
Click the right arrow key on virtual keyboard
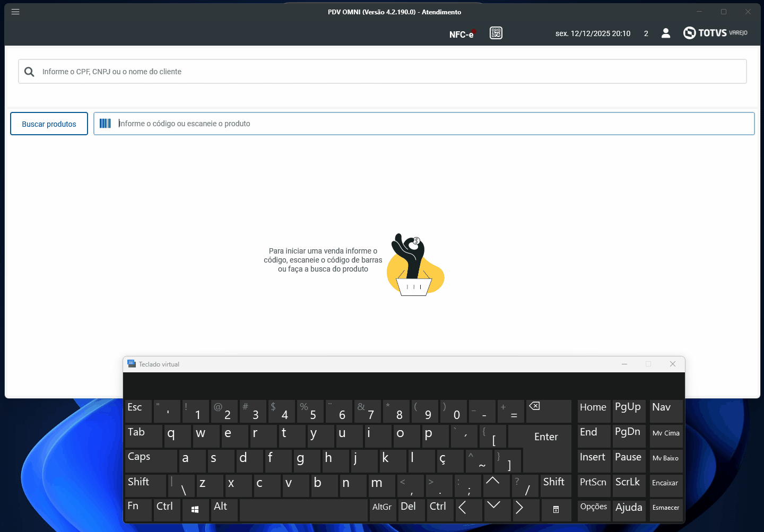coord(526,510)
